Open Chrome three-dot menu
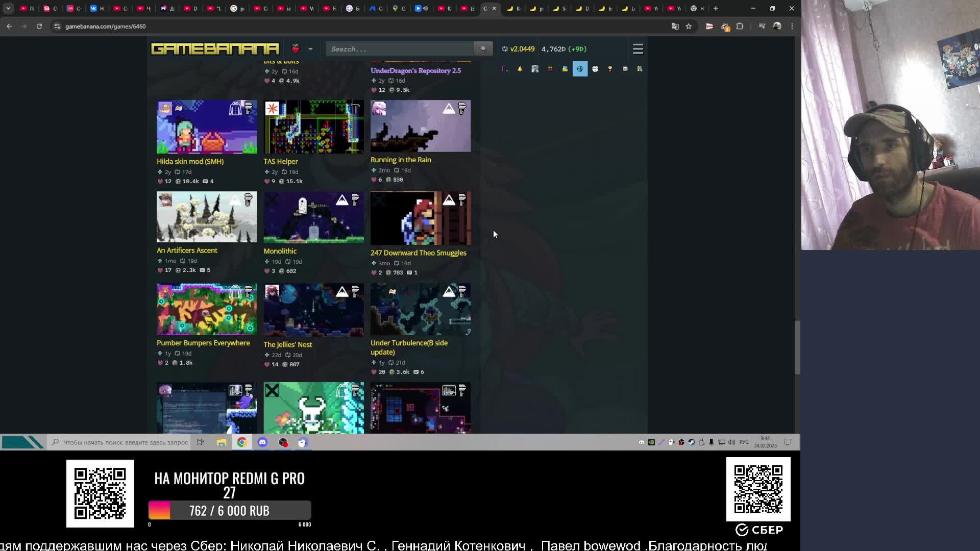The image size is (980, 551). 792,26
